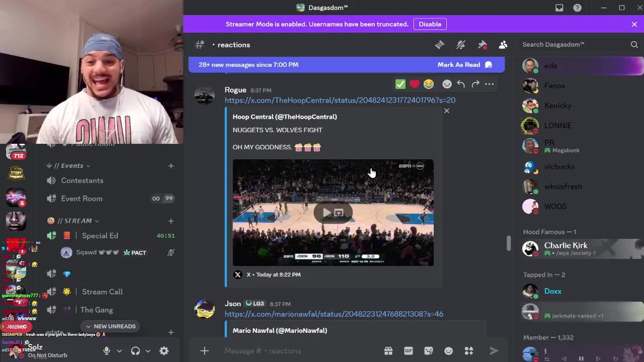React with green check mark emoji
Screen dimensions: 644x362
[x=400, y=84]
